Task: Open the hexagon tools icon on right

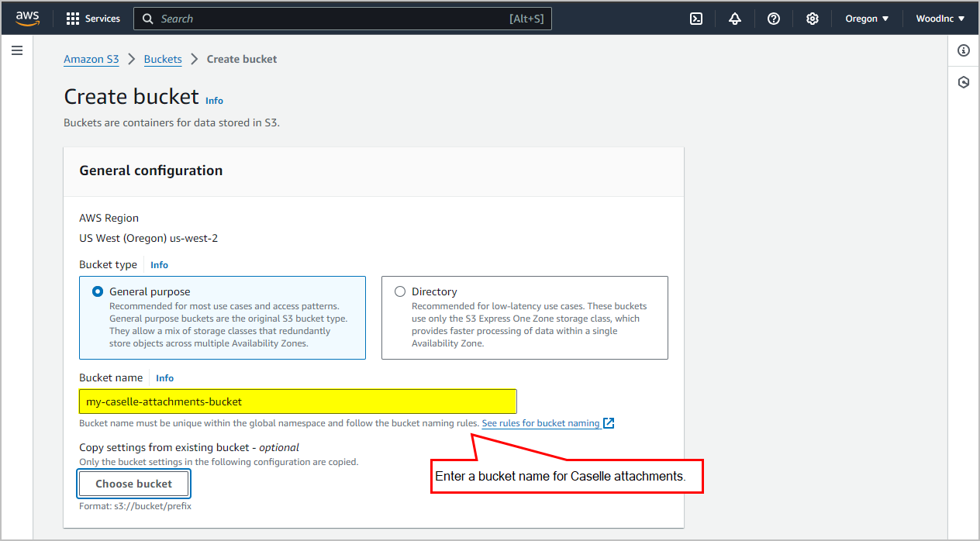Action: pos(964,82)
